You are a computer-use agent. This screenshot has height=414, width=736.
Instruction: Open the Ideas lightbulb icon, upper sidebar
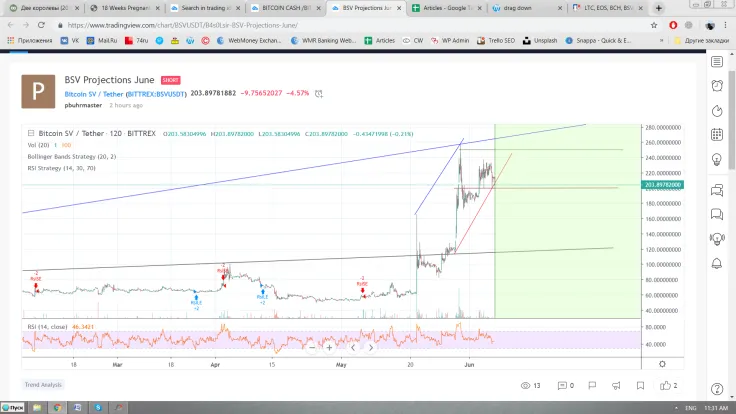717,160
